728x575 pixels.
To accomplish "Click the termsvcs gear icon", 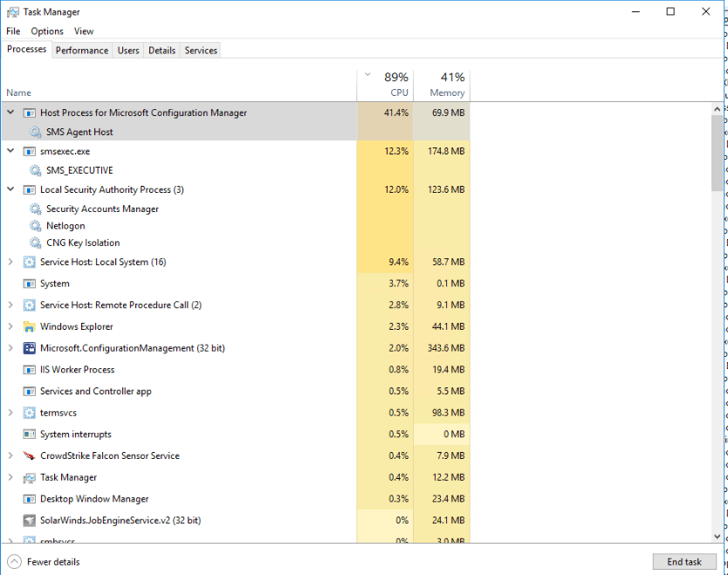I will [x=30, y=413].
